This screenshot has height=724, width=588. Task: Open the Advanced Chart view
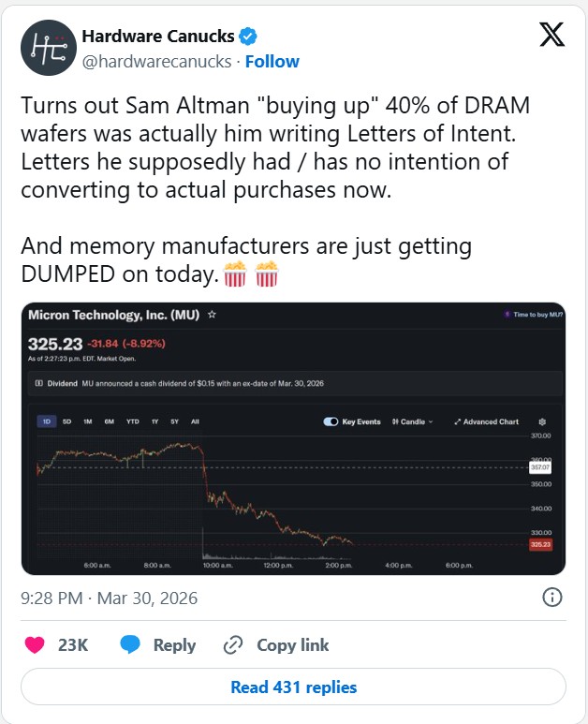tap(486, 422)
